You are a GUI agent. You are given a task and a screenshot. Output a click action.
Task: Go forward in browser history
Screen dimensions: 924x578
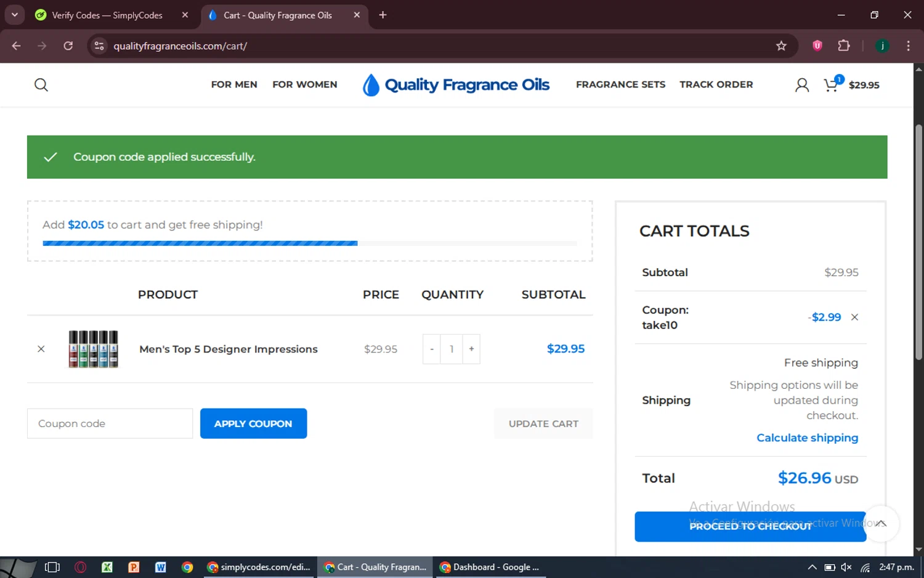42,46
